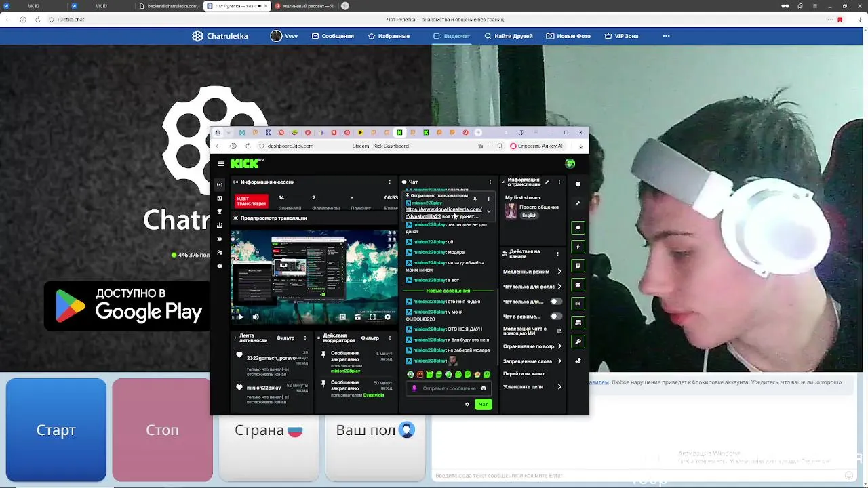Open Избранные in Chatruletka navigation
The height and width of the screenshot is (488, 868).
coord(389,36)
